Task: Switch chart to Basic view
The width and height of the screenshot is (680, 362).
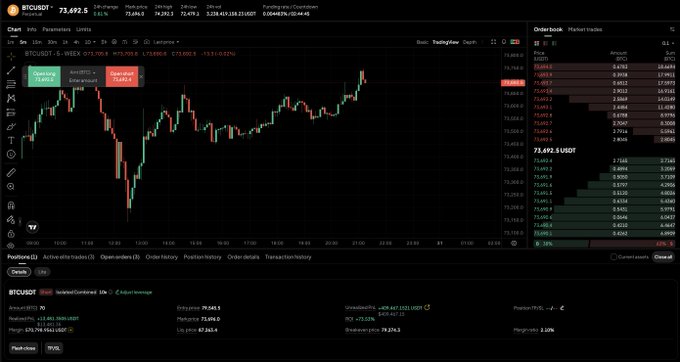Action: click(x=422, y=42)
